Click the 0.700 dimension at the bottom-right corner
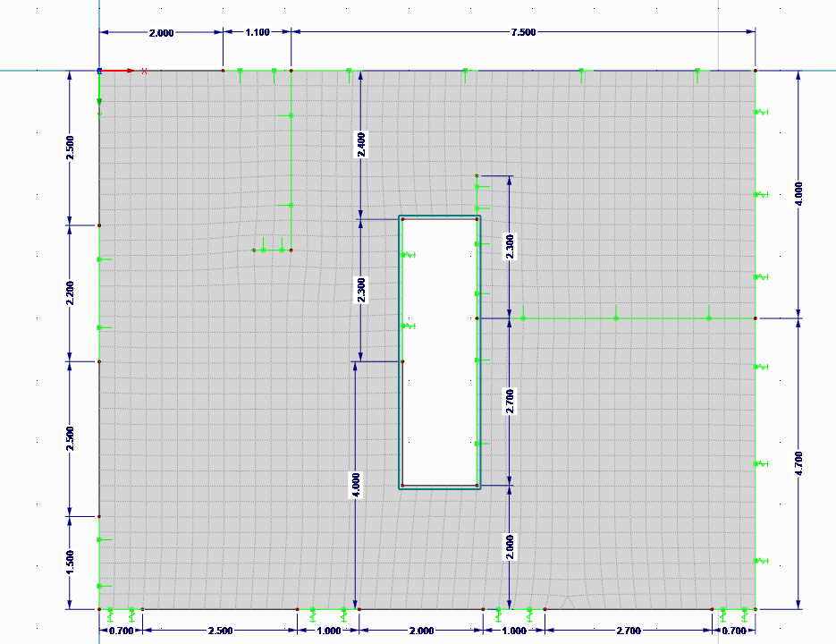836x644 pixels. pos(734,631)
